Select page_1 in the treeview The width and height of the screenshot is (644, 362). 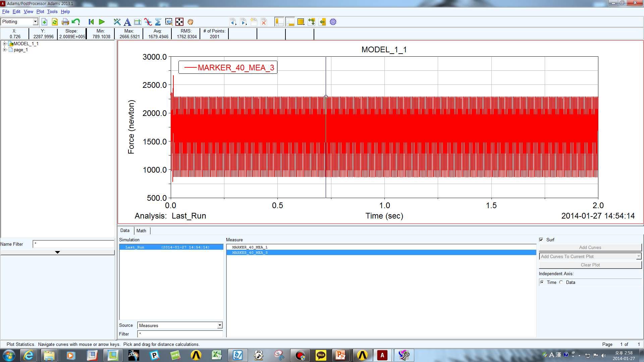pos(21,50)
